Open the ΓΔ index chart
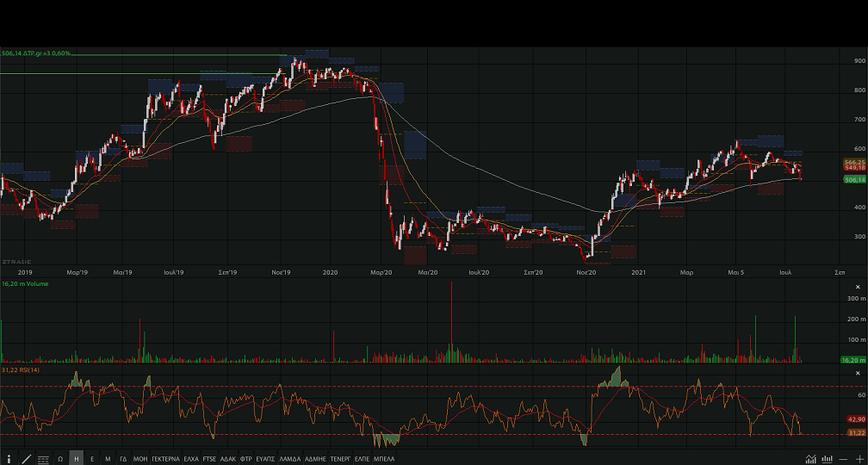The height and width of the screenshot is (465, 868). (123, 459)
